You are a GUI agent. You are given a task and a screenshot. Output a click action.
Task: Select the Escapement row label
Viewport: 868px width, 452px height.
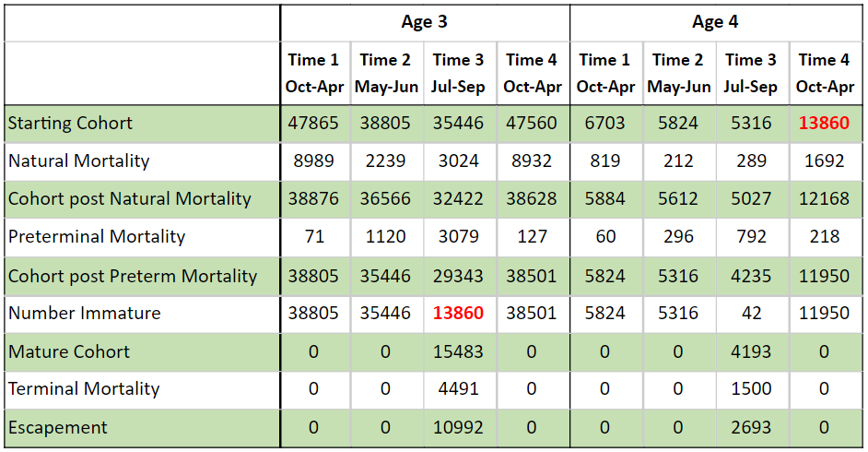[142, 428]
